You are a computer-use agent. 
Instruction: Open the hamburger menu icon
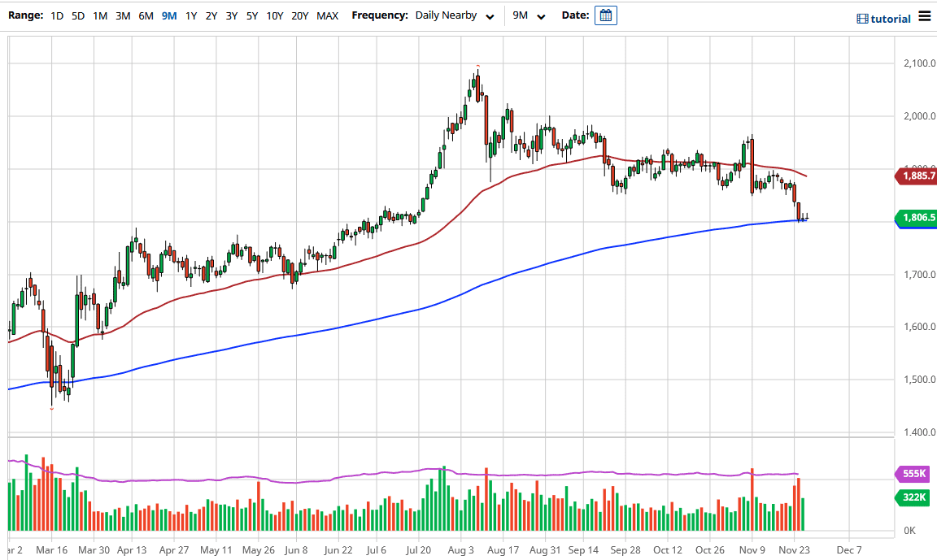[925, 16]
